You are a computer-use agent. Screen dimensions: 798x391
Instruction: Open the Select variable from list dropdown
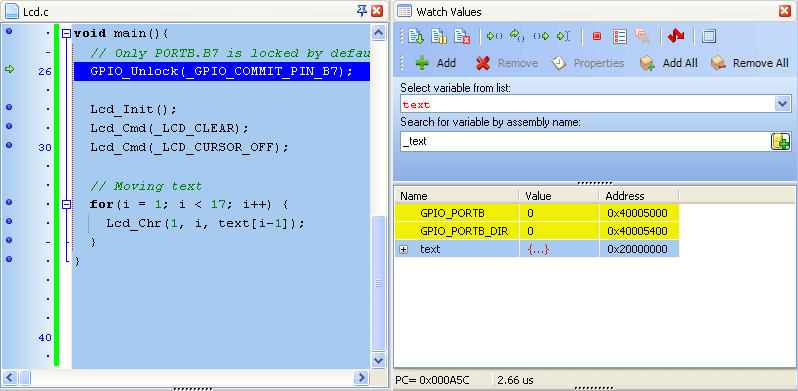[x=783, y=104]
